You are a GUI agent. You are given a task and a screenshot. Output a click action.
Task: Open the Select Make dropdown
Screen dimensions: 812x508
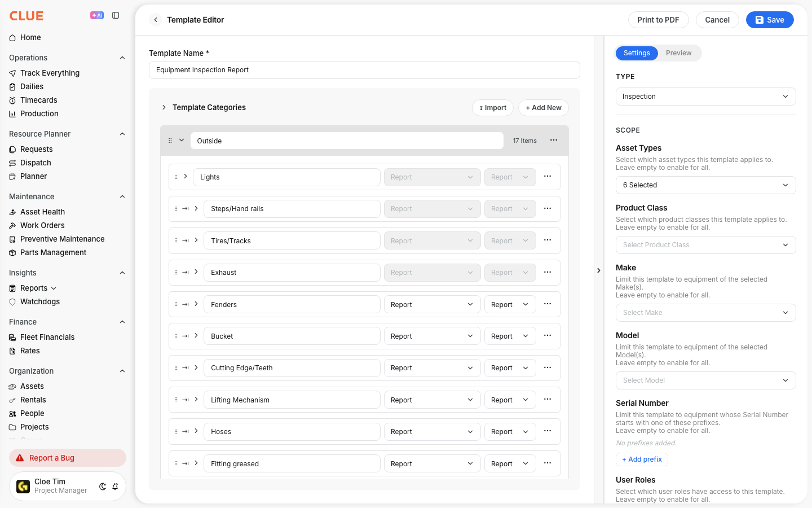[x=705, y=313]
